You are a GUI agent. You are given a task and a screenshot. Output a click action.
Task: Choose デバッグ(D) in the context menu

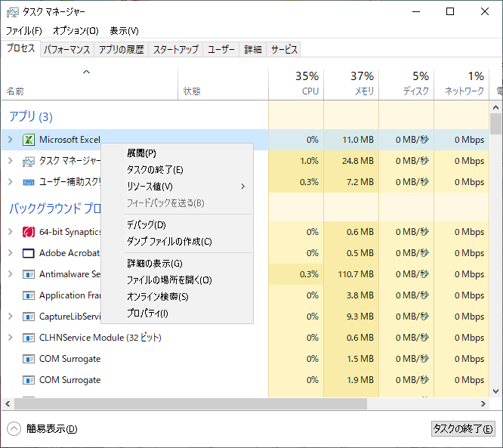pyautogui.click(x=177, y=225)
